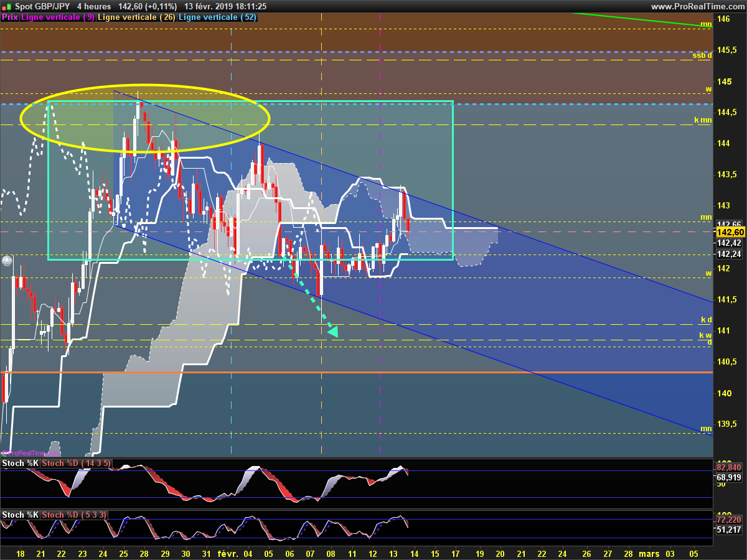Click the 140,5 level on price axis
This screenshot has width=747, height=560.
[726, 362]
